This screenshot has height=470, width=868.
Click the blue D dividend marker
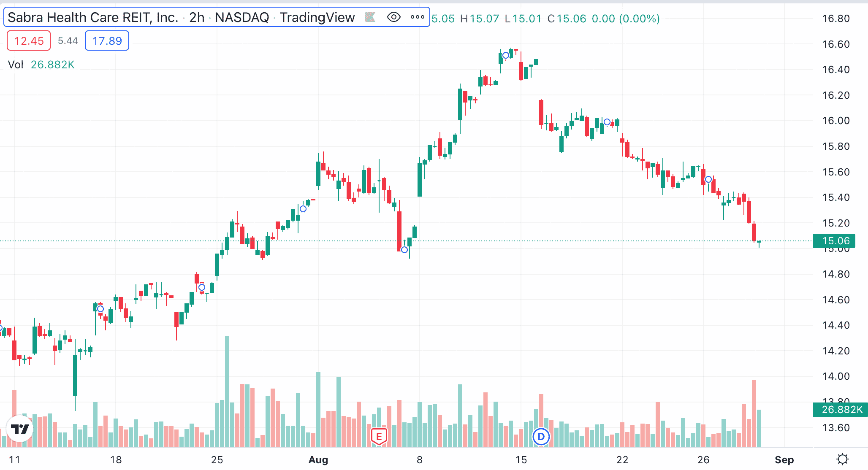pos(541,437)
